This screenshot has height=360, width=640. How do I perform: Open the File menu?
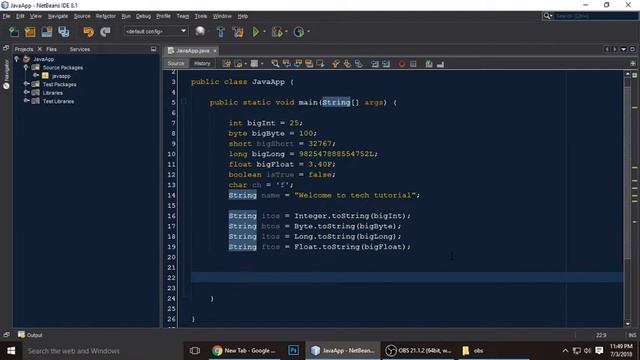[6, 16]
